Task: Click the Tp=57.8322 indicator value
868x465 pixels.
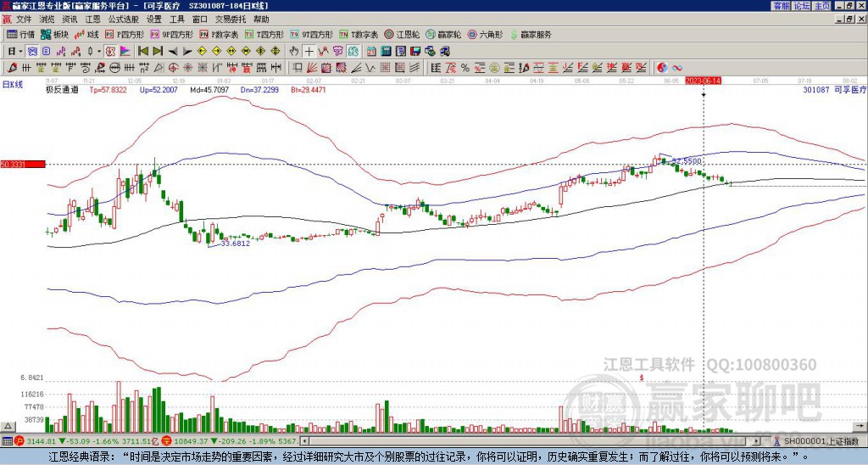Action: [x=108, y=89]
